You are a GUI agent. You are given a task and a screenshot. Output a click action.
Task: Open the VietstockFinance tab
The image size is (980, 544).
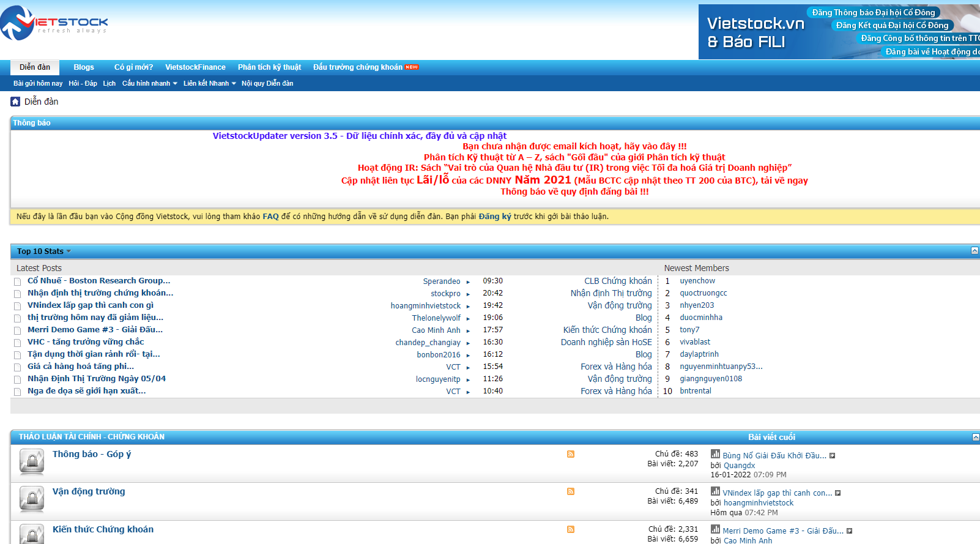click(x=195, y=67)
